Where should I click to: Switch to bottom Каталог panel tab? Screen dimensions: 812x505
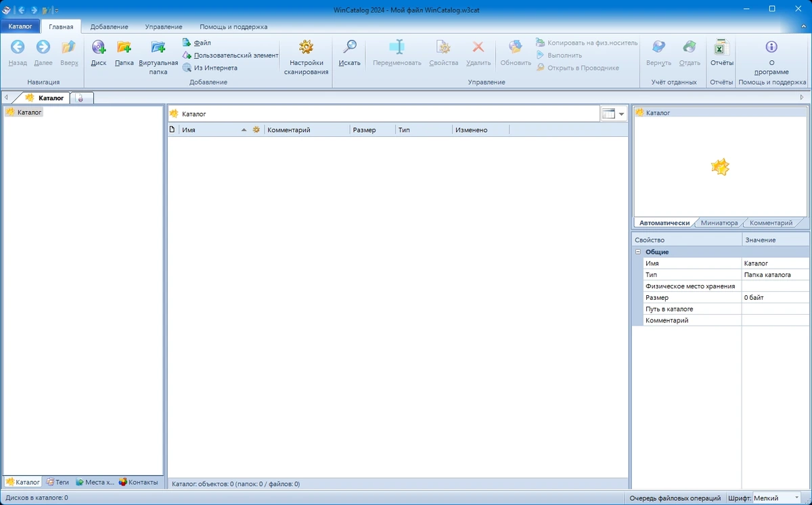pyautogui.click(x=23, y=482)
